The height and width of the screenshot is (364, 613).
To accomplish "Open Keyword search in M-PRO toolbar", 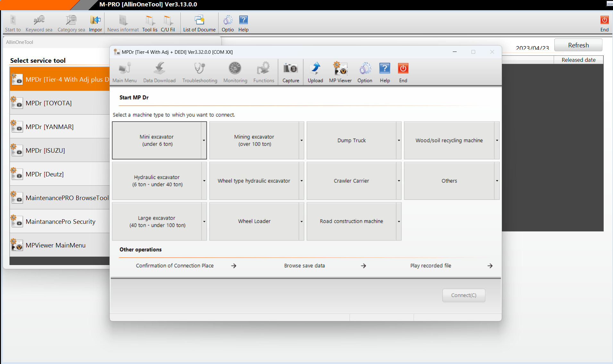I will 39,24.
